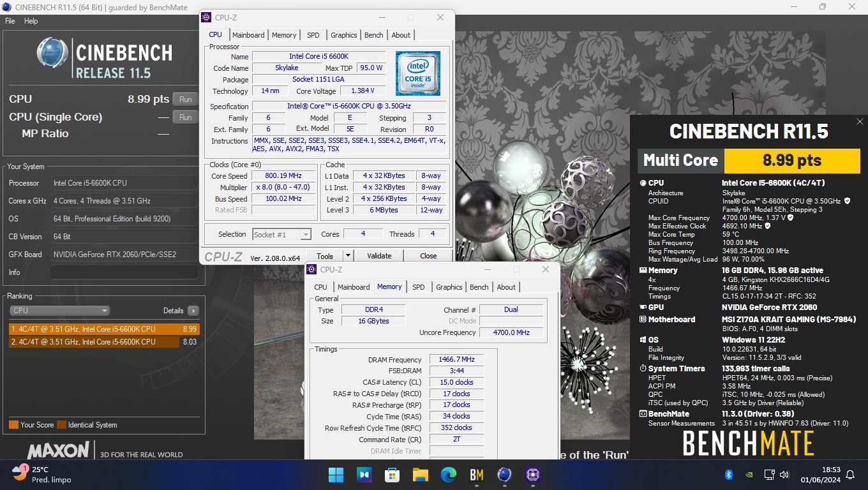
Task: Open the CPU dropdown in the Ranking panel
Action: tap(61, 311)
